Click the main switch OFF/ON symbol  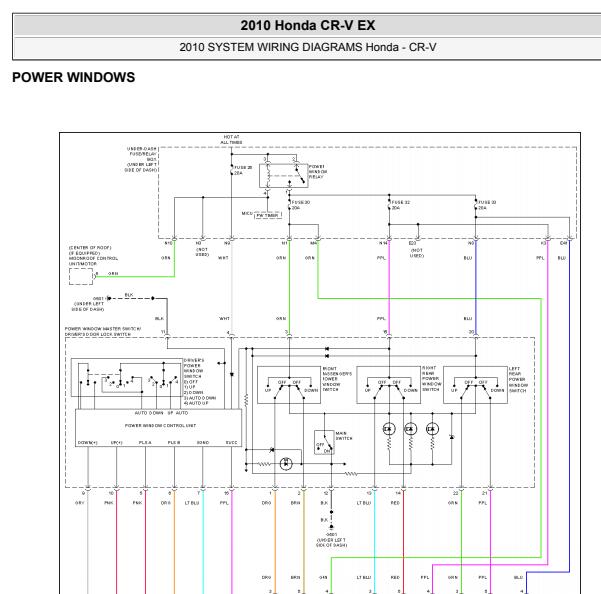[x=324, y=443]
